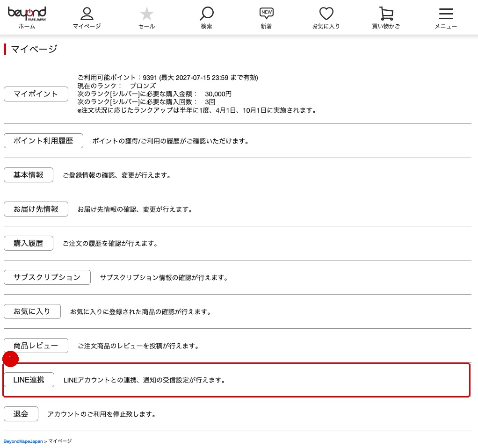Open the サブスクリプション button
Viewport: 478px width, 448px height.
tap(47, 277)
